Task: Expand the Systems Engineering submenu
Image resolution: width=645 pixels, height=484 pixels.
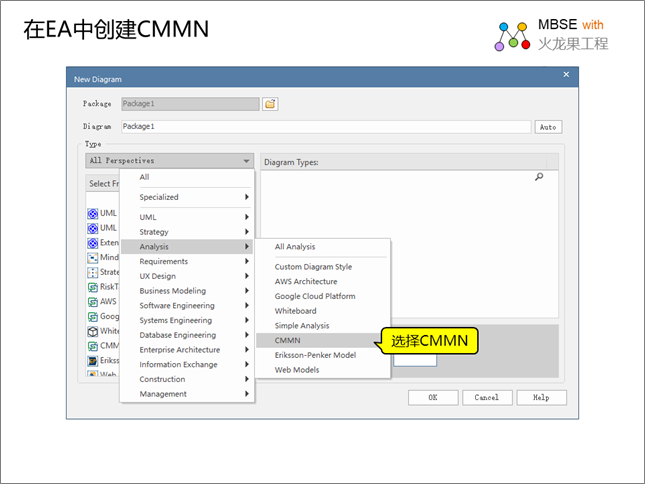Action: coord(187,320)
